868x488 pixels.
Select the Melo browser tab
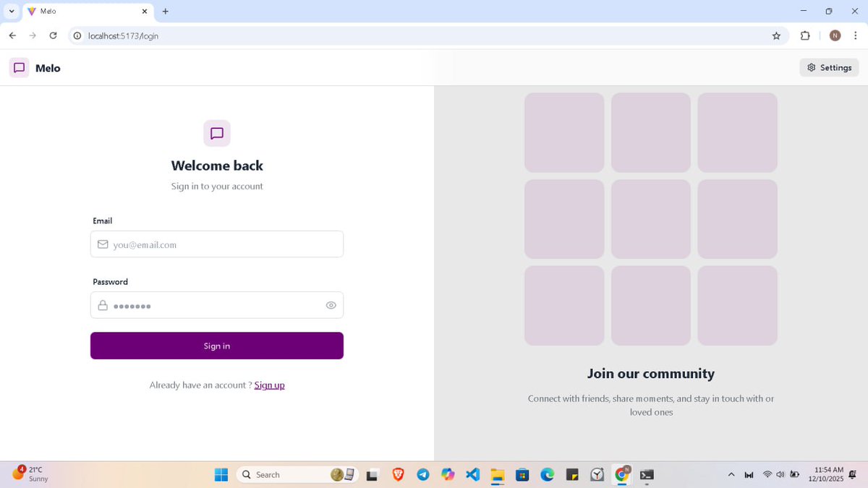coord(87,12)
